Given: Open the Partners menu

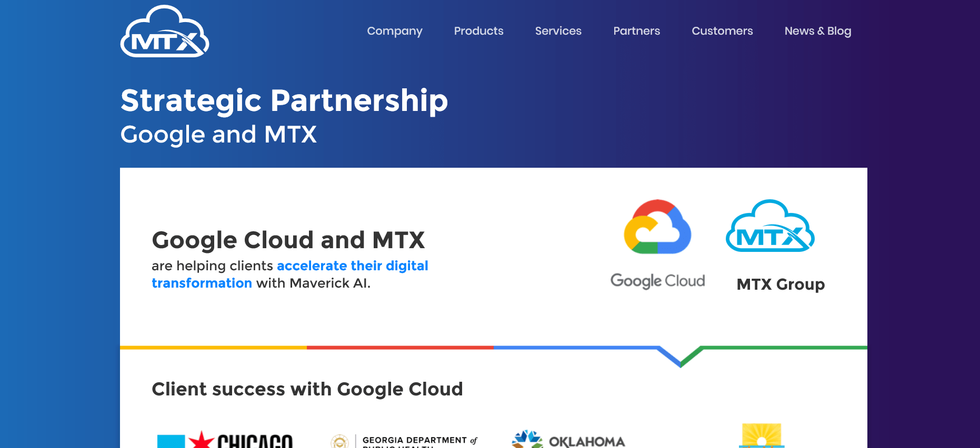Looking at the screenshot, I should [637, 31].
